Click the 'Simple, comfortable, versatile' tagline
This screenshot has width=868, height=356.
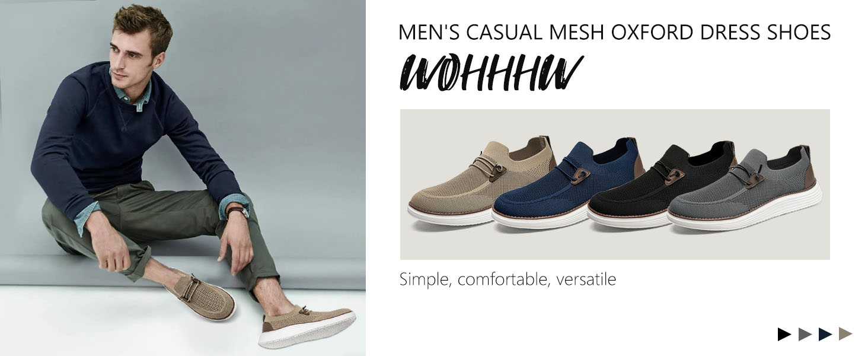[x=508, y=279]
